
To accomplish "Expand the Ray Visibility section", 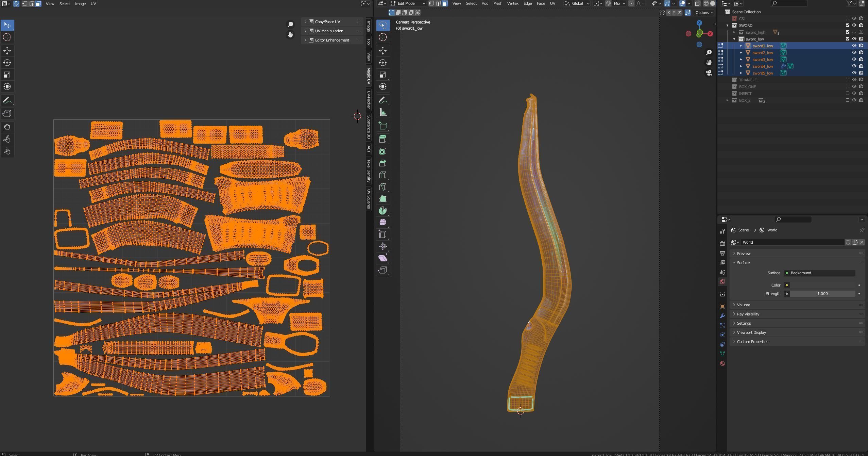I will point(797,314).
